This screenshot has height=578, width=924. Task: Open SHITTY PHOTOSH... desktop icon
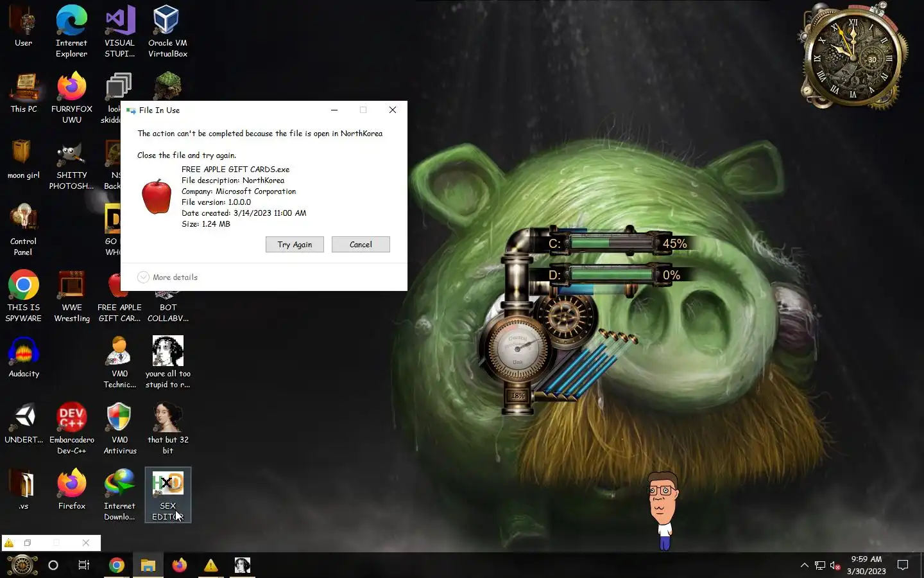71,164
